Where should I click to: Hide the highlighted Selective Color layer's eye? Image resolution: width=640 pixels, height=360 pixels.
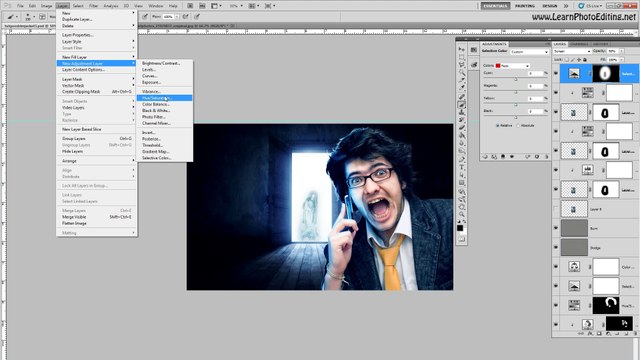[556, 73]
